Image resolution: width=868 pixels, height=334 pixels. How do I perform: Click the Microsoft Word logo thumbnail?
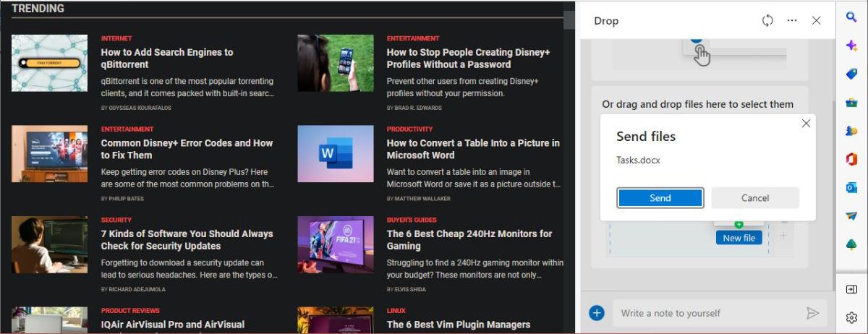[x=336, y=154]
